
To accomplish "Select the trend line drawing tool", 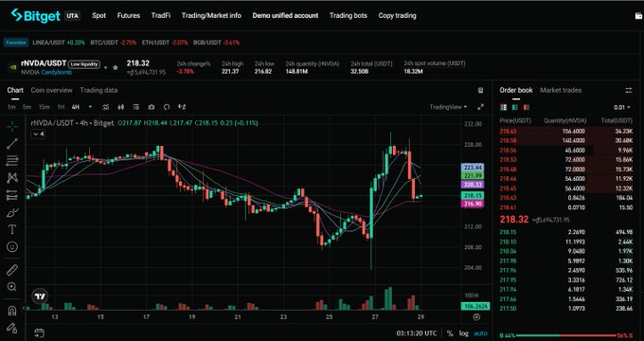I will 12,143.
